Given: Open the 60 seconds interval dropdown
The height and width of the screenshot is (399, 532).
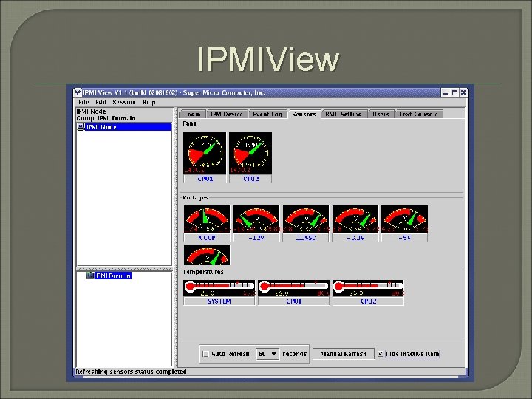Looking at the screenshot, I should coord(267,354).
